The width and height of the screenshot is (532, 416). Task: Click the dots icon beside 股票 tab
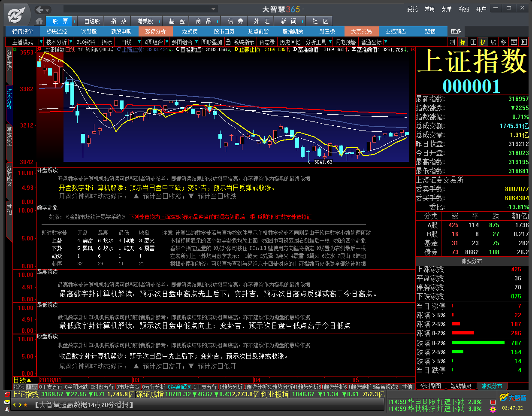pos(74,21)
